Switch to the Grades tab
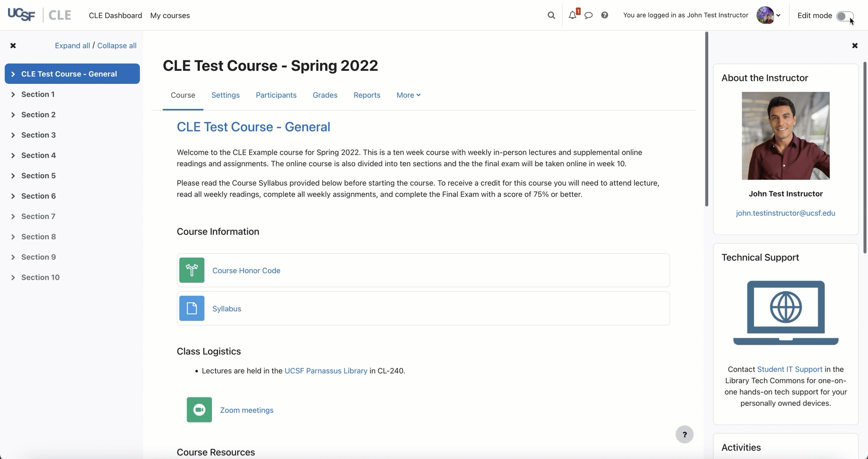Image resolution: width=868 pixels, height=459 pixels. click(x=325, y=95)
